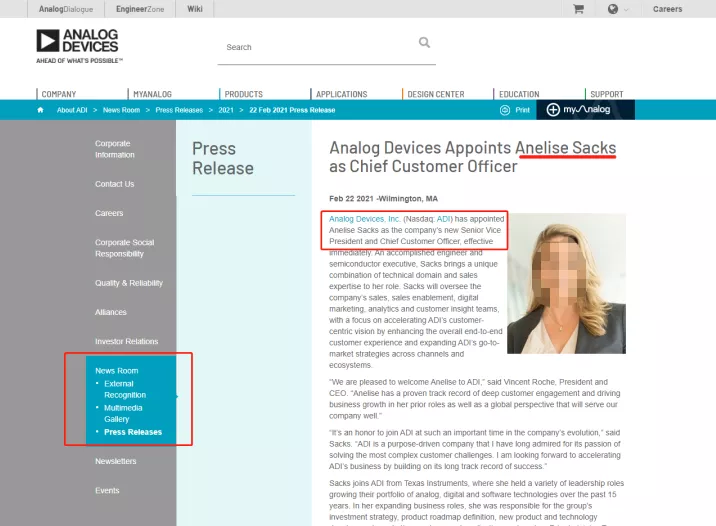This screenshot has width=716, height=526.
Task: Open the SUPPORT menu
Action: 606,94
